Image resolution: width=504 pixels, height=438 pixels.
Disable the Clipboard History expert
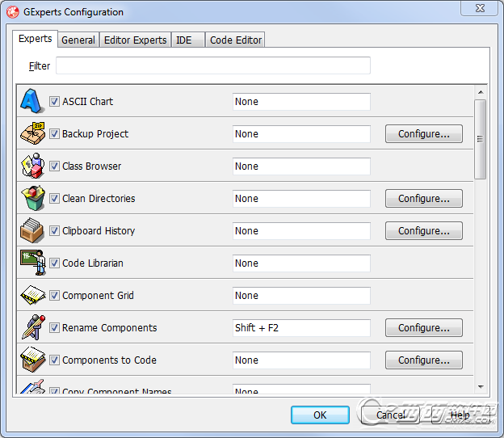pos(54,231)
